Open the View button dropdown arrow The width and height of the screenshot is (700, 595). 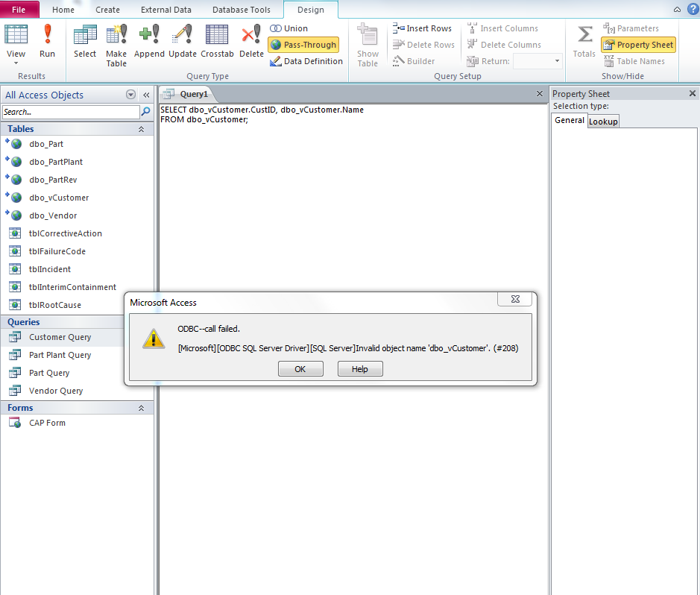tap(16, 63)
